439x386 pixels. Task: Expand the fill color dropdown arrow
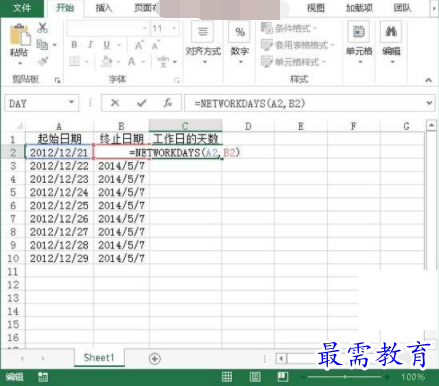click(118, 62)
